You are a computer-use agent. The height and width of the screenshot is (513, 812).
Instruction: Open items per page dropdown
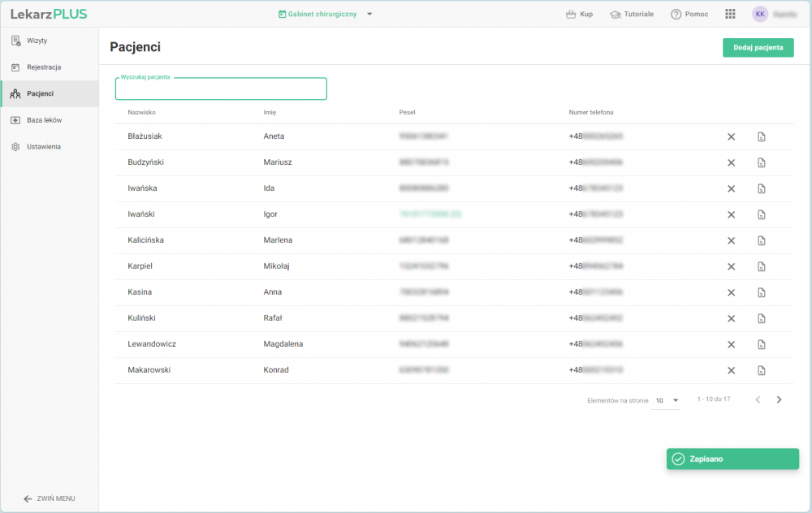click(667, 400)
